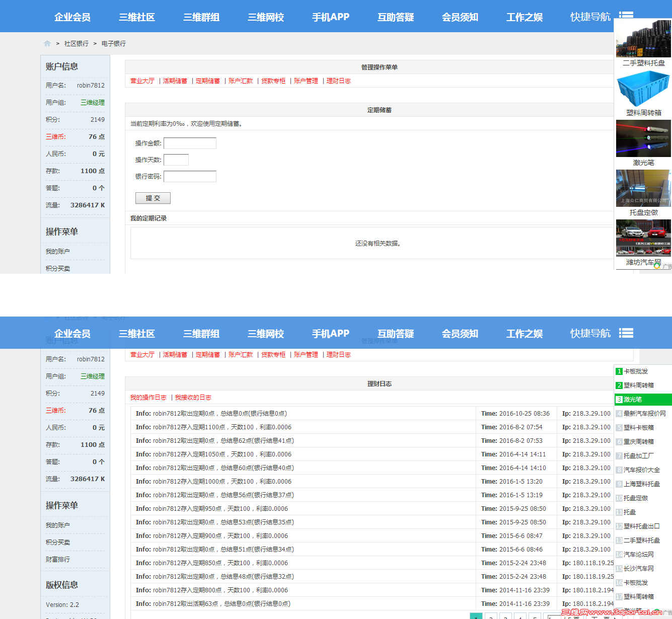This screenshot has height=619, width=672.
Task: Select 营业大厅 above the 定期储蓄 panel
Action: tap(142, 81)
